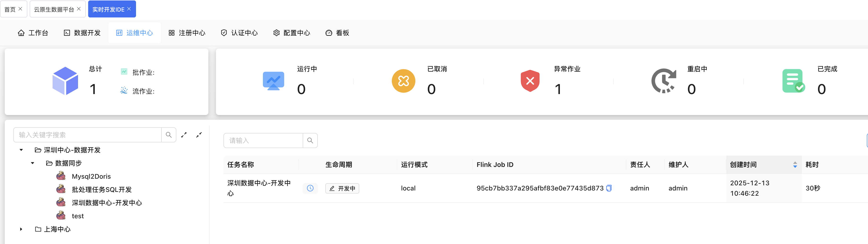Click the red shield abnormal jobs icon
The height and width of the screenshot is (244, 868).
[530, 81]
